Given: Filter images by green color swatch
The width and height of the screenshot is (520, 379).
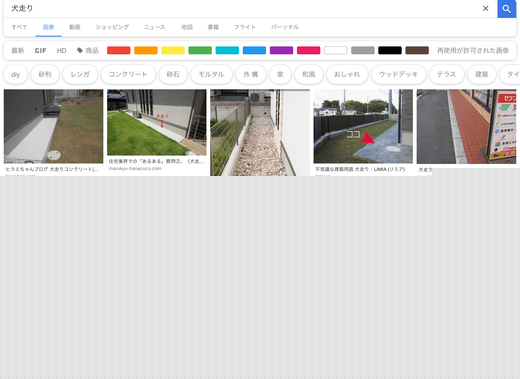Looking at the screenshot, I should pyautogui.click(x=200, y=50).
